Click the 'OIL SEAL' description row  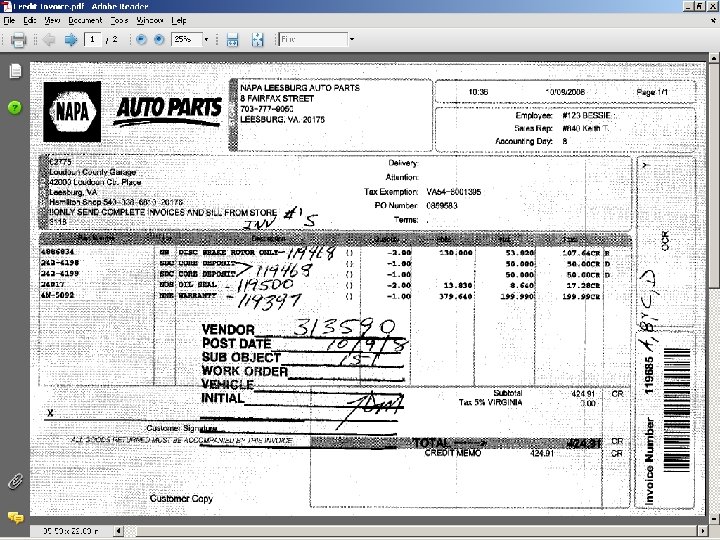(197, 285)
